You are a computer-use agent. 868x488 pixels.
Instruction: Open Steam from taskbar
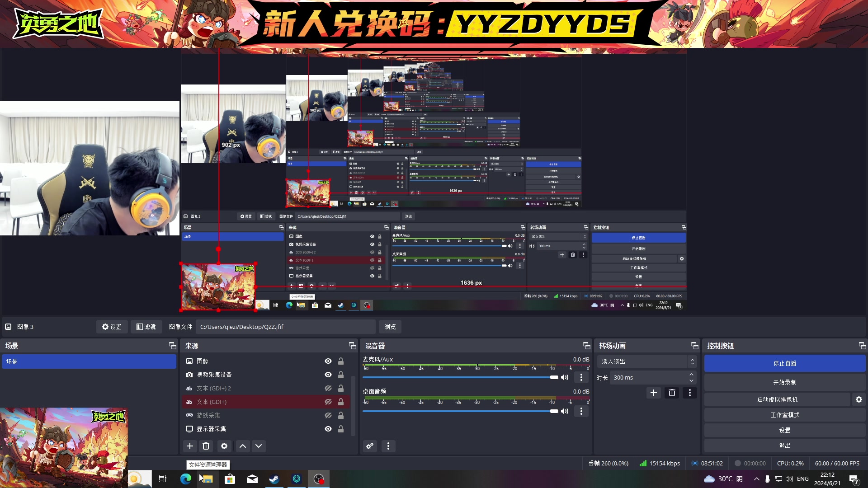pyautogui.click(x=274, y=479)
